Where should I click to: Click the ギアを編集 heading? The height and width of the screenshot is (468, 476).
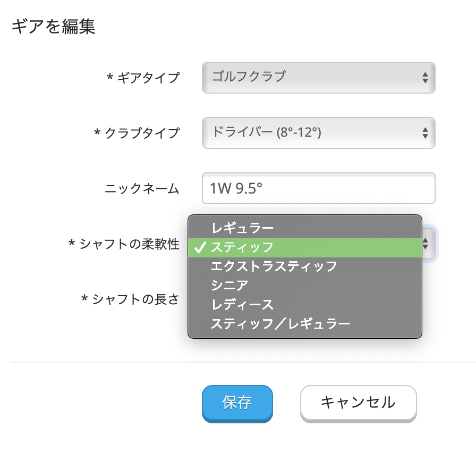point(53,26)
